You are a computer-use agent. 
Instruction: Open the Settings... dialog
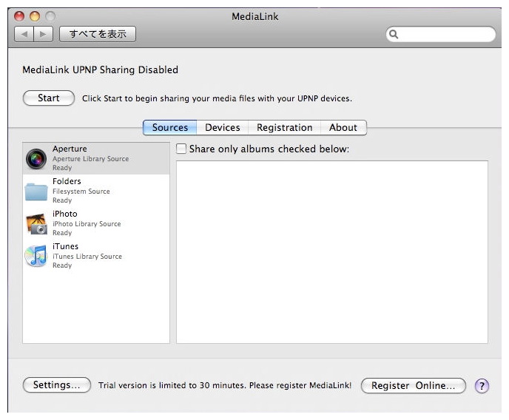(57, 385)
